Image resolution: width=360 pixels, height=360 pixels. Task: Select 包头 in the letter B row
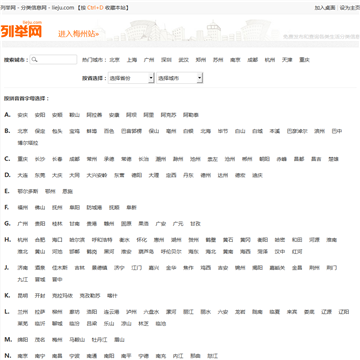pos(57,131)
